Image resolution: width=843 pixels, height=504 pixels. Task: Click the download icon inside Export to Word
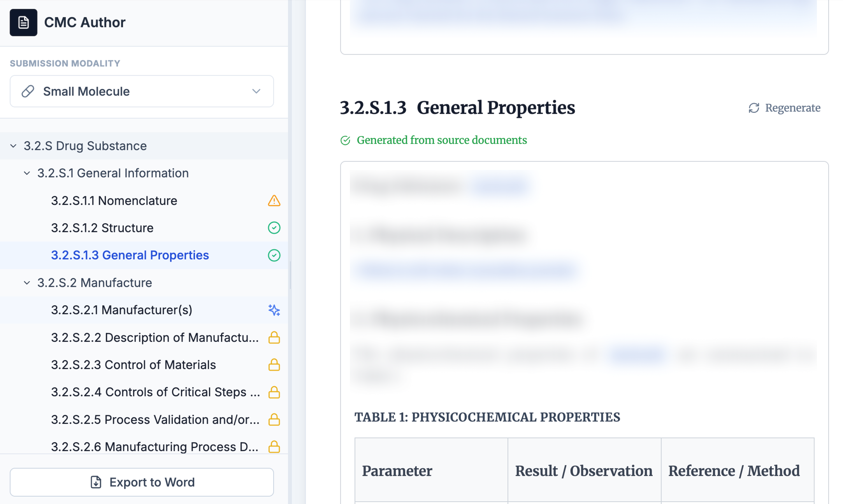96,482
